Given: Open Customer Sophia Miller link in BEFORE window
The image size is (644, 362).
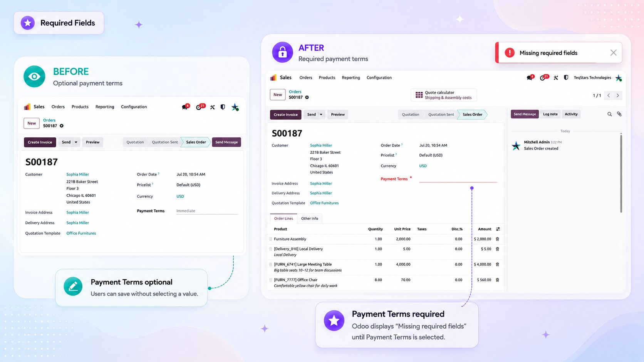Looking at the screenshot, I should tap(77, 174).
